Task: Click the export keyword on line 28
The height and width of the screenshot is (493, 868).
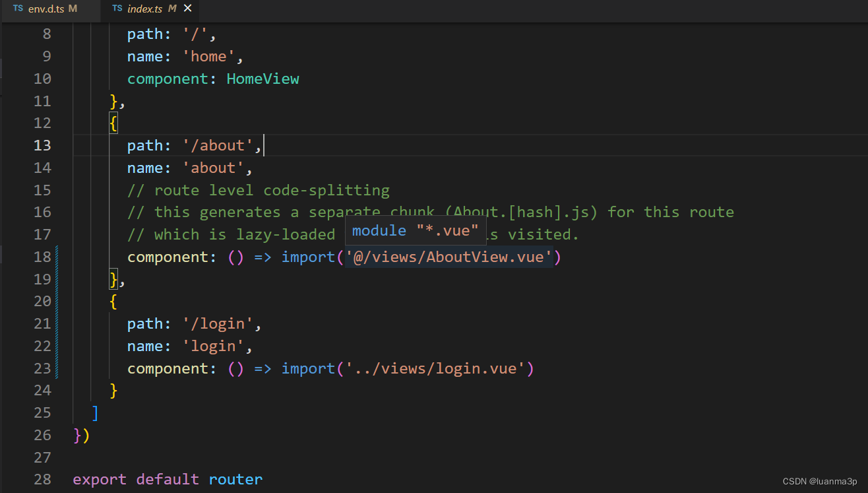Action: pyautogui.click(x=100, y=479)
